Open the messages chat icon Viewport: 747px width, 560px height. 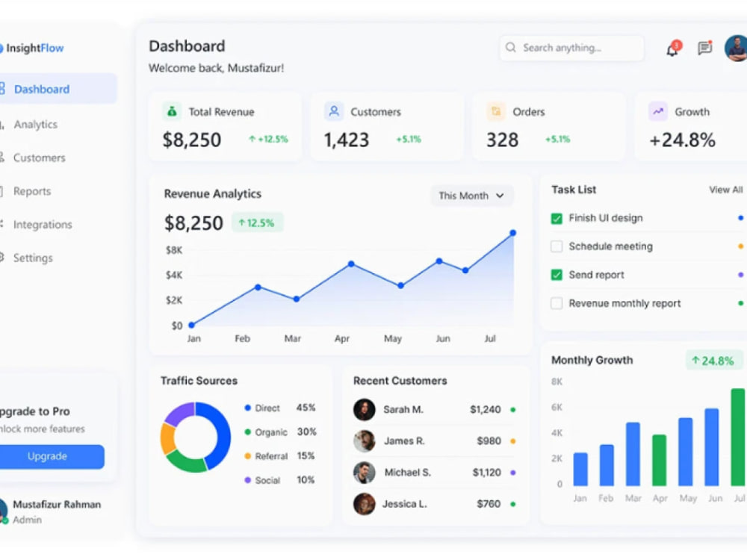704,48
